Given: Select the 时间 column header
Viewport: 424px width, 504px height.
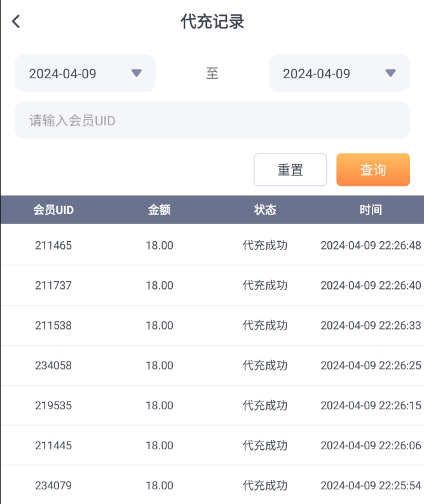Looking at the screenshot, I should point(371,210).
